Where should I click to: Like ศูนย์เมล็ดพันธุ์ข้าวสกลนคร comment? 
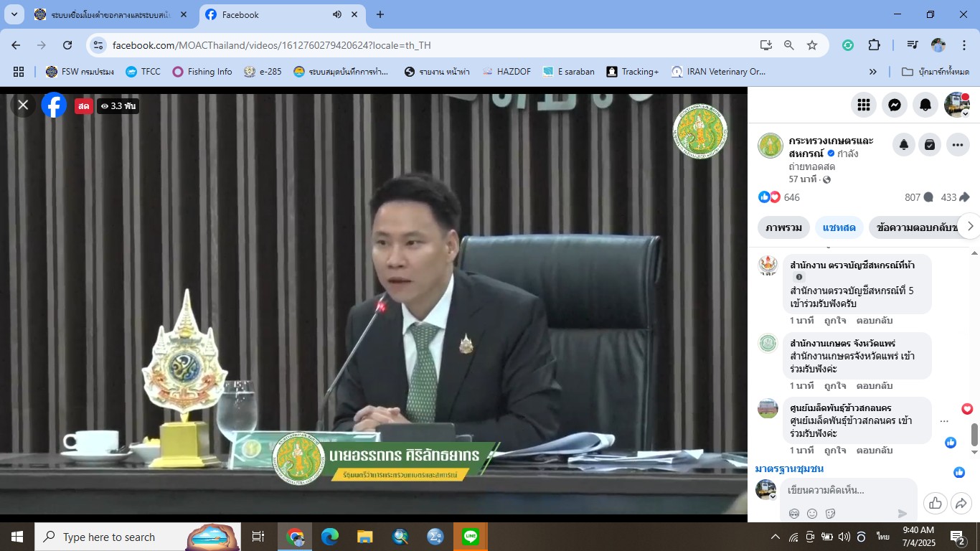tap(834, 451)
